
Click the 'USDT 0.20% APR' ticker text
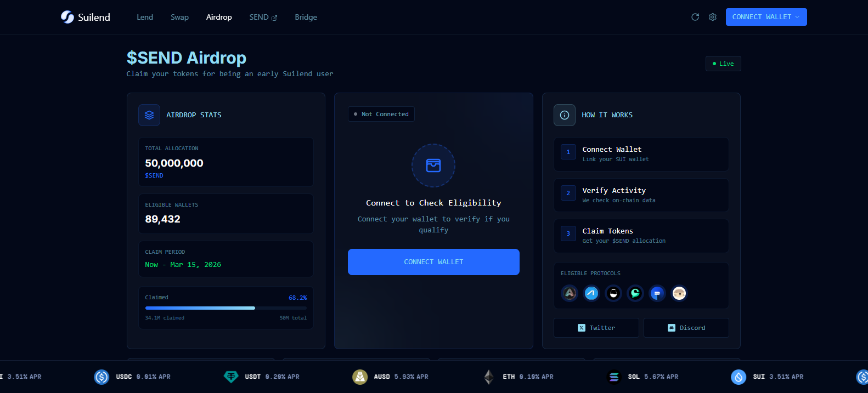click(x=272, y=377)
